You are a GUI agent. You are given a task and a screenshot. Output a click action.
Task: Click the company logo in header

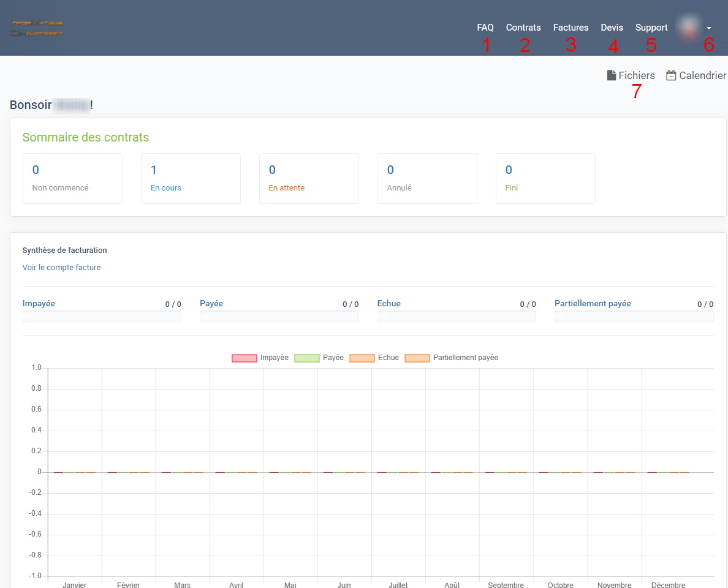37,28
